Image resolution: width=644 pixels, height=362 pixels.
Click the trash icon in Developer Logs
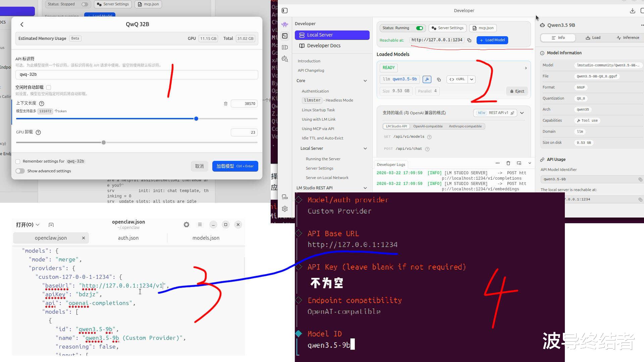coord(508,163)
